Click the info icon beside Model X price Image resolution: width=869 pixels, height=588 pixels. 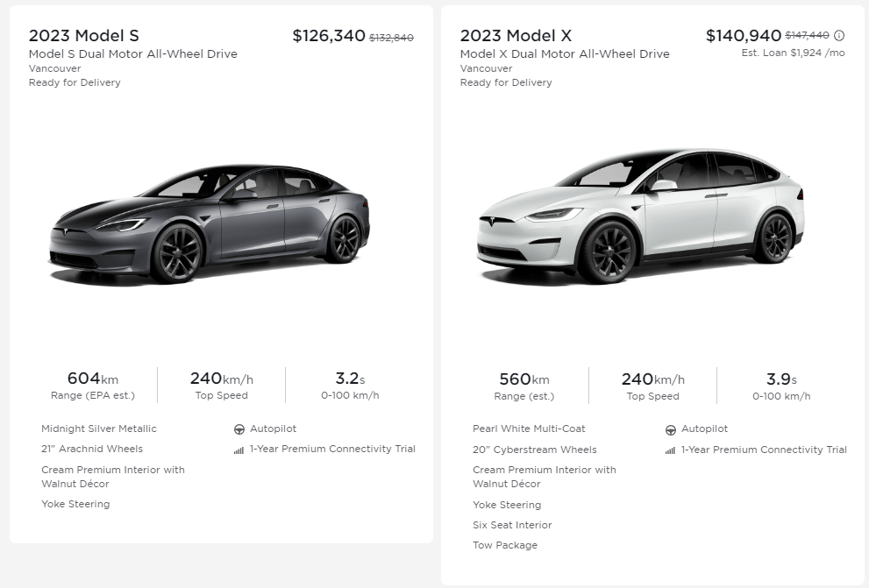(x=839, y=36)
